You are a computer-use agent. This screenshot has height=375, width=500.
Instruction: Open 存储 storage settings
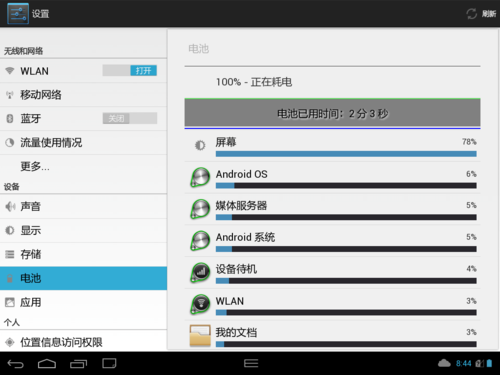click(83, 255)
